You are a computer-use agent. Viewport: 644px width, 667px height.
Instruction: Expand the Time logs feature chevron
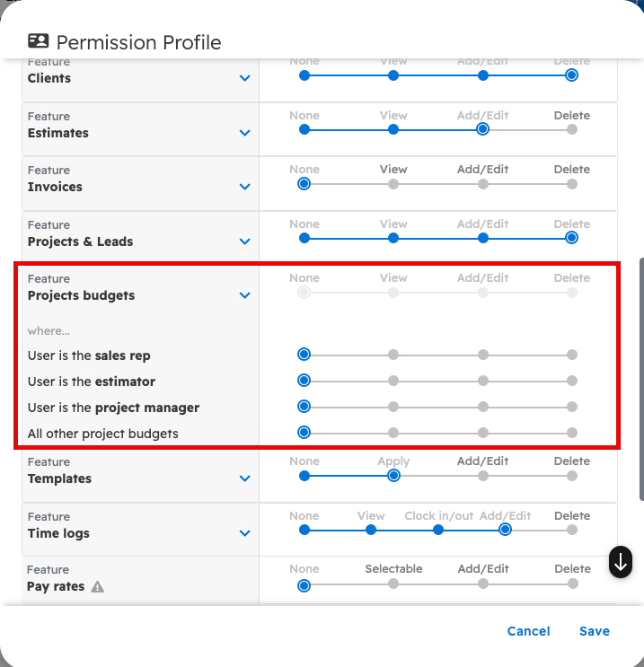click(244, 533)
